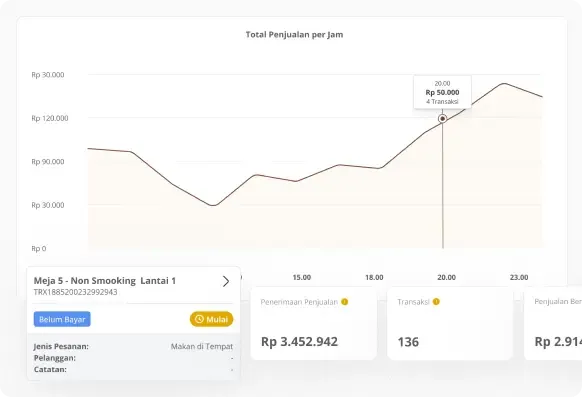
Task: Click the Rp 90.000 axis label
Action: [48, 162]
